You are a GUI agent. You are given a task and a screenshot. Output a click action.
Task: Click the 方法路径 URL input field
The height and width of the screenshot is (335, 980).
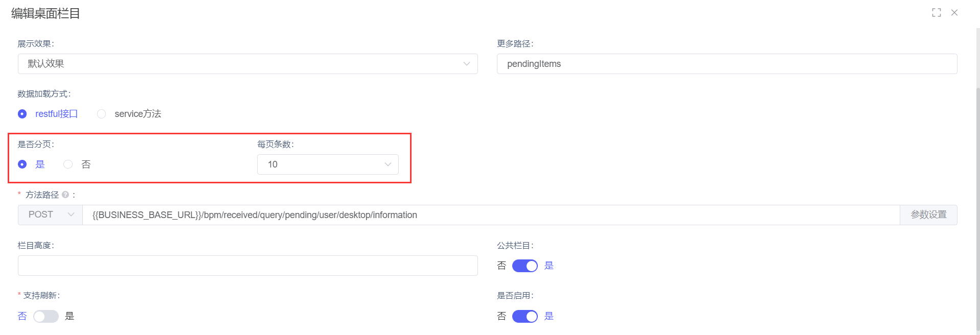click(491, 215)
